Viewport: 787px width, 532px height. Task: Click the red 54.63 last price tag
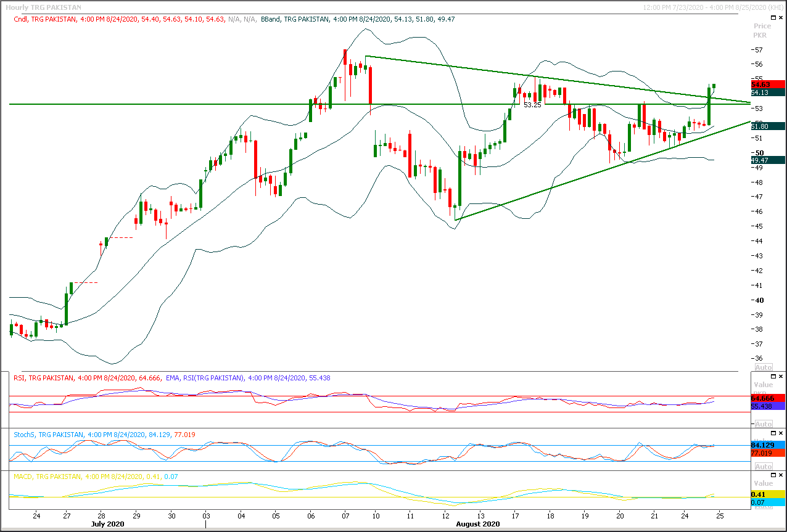point(768,84)
